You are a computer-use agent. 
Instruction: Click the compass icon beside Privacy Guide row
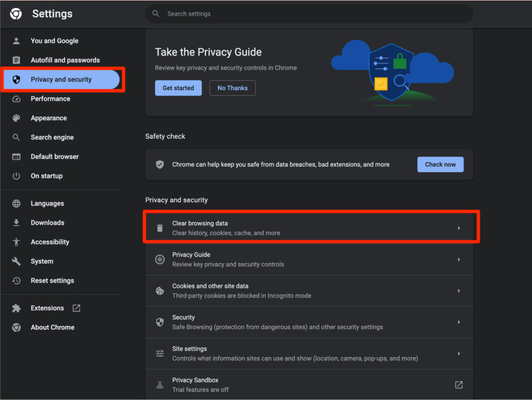click(160, 259)
